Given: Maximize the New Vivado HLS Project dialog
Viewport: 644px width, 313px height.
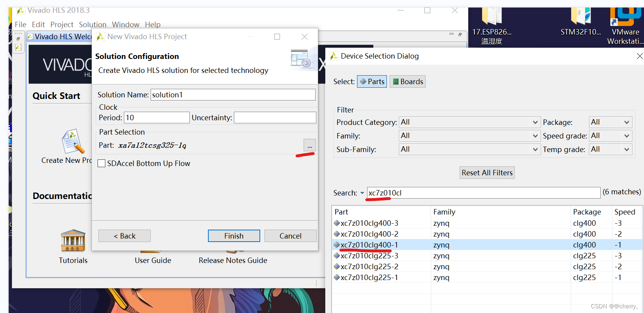Looking at the screenshot, I should pos(277,36).
